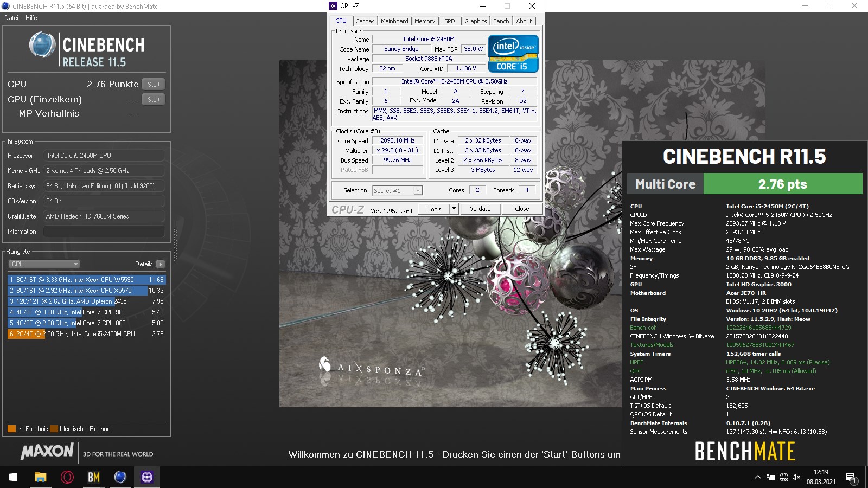Screen dimensions: 868x488
Task: Click the Details arrow button in Rangliste
Action: coord(160,264)
